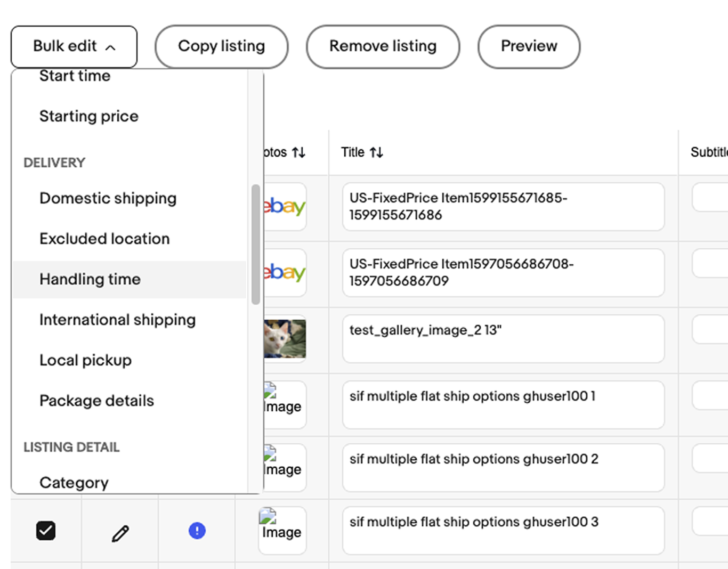The image size is (728, 569).
Task: Open image placeholder for ghuser100 3 row
Action: (x=282, y=531)
